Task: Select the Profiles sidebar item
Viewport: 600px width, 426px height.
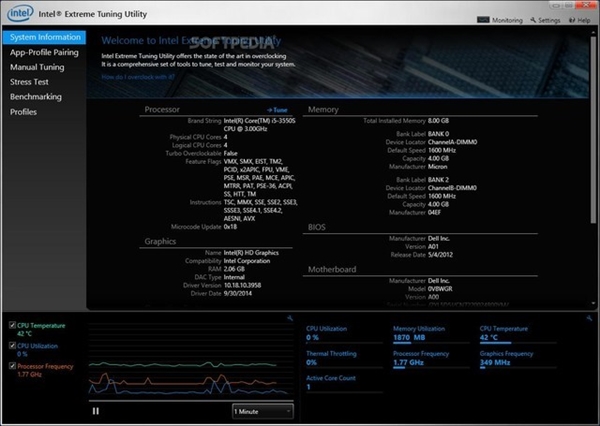Action: (23, 112)
